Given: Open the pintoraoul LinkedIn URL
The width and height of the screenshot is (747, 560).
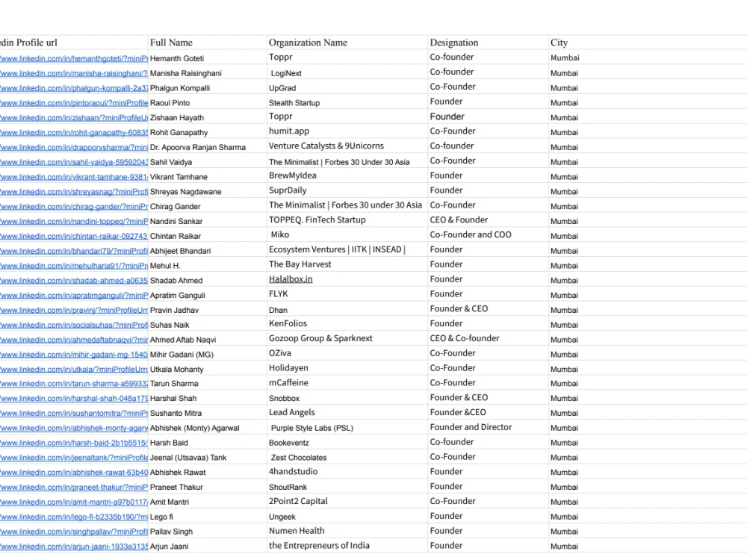Looking at the screenshot, I should pos(74,103).
